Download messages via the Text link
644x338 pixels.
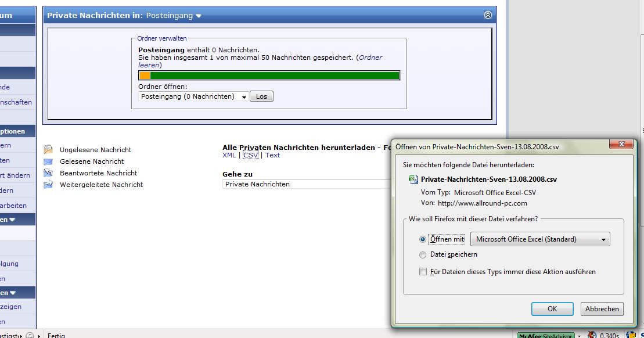click(272, 155)
